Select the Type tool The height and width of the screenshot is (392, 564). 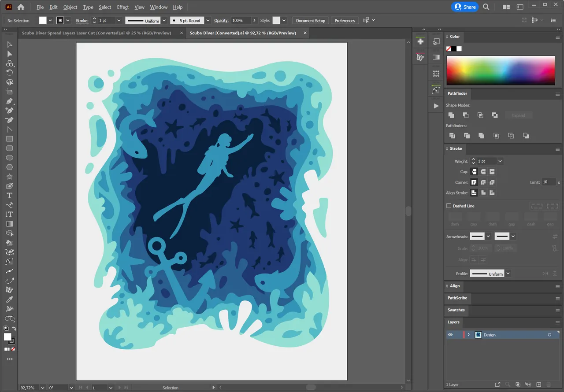coord(10,196)
